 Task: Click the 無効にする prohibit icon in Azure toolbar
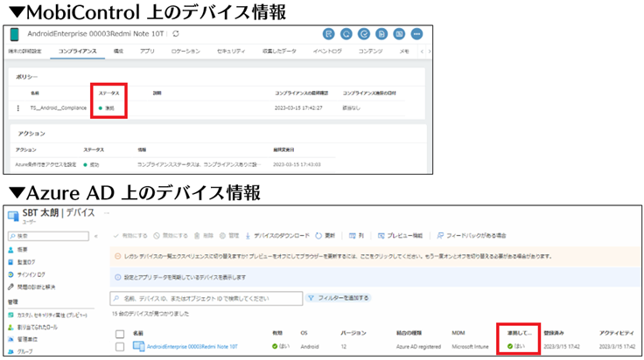(157, 236)
